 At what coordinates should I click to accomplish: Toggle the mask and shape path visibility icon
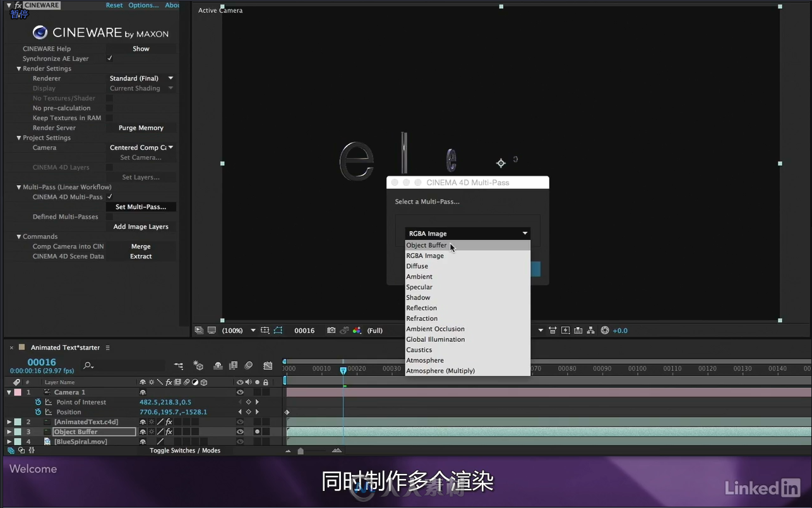[278, 330]
